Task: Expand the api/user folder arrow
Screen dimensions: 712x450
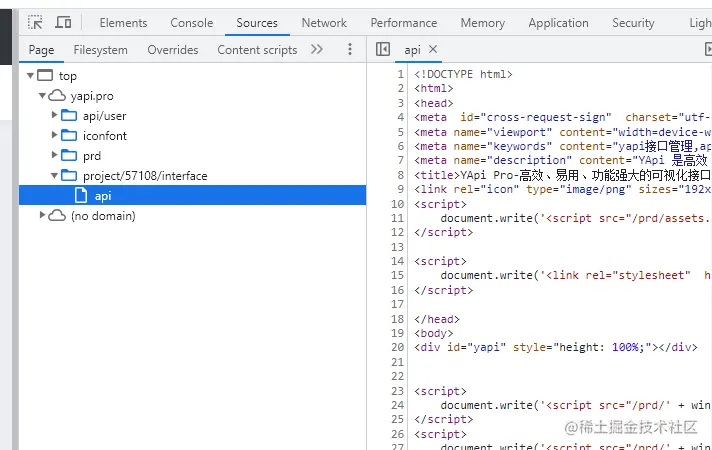Action: click(54, 115)
